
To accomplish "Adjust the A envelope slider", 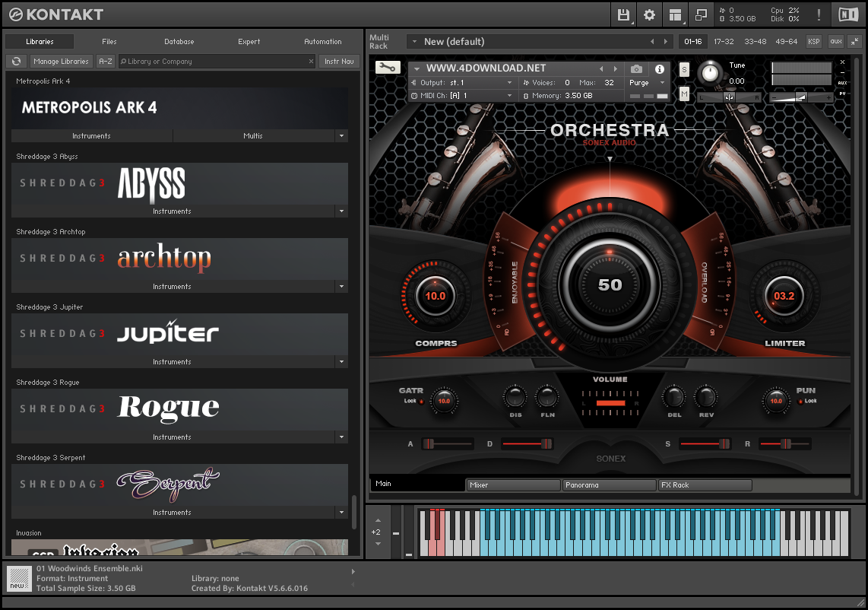I will click(448, 443).
